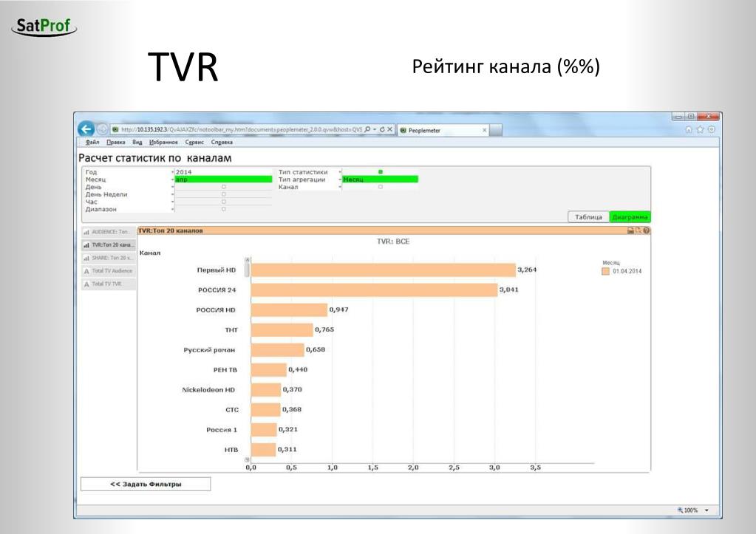756x534 pixels.
Task: Expand the Диапазон filter dropdown
Action: [173, 209]
